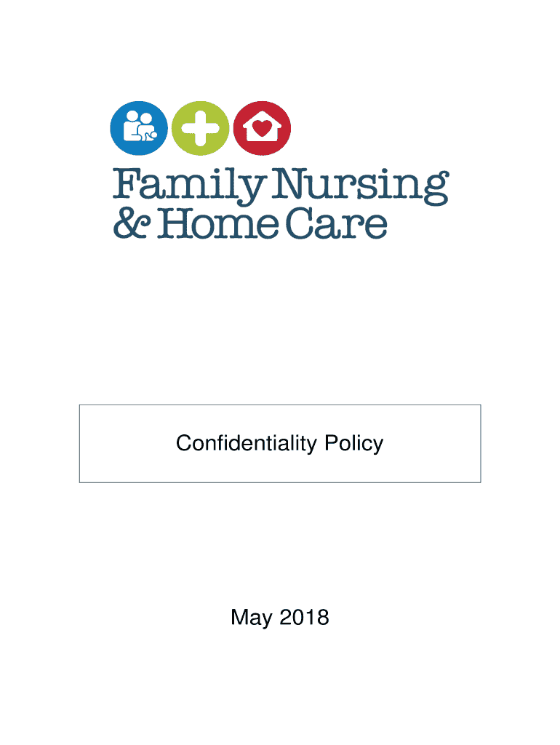
Task: Click the white plus sign in the green circle
Action: [x=201, y=130]
